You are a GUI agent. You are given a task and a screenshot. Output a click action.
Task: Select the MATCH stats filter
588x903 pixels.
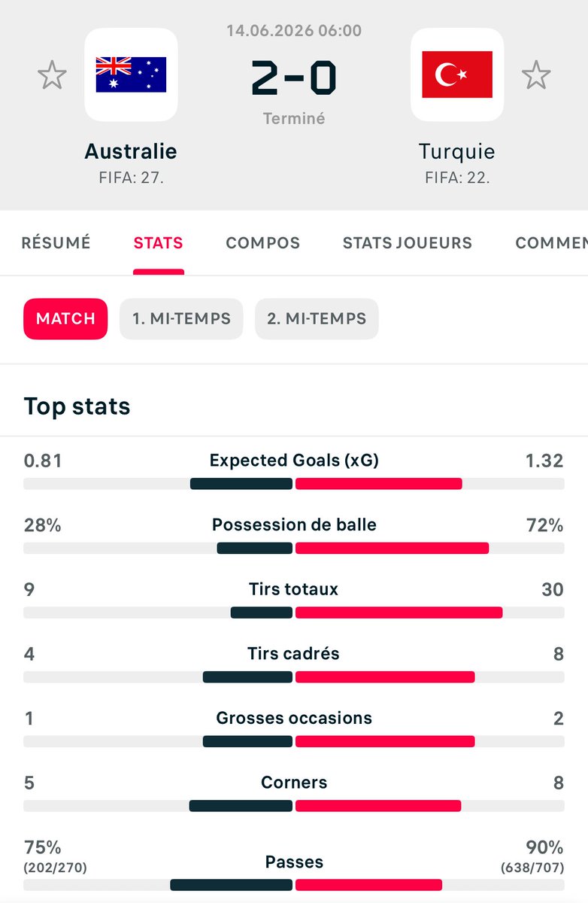[x=65, y=318]
